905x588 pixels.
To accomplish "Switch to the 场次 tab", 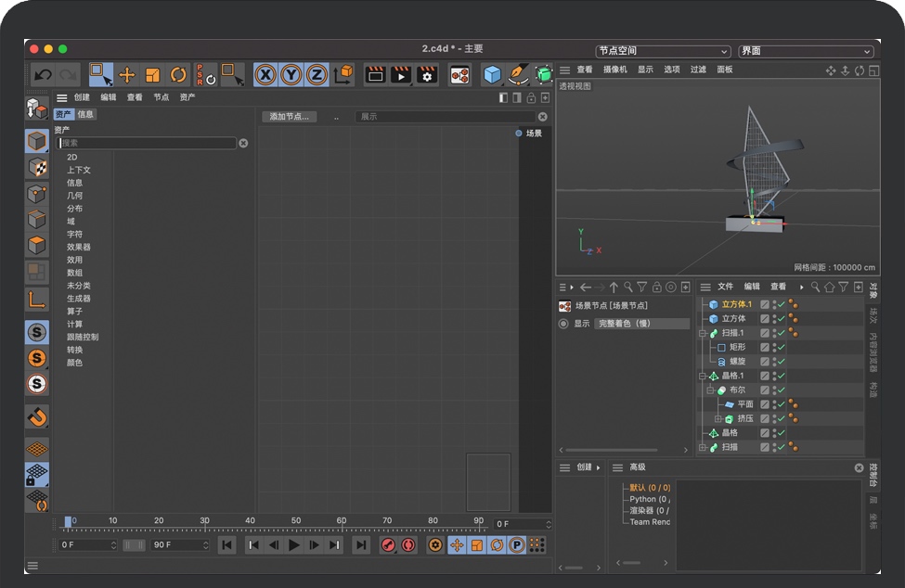I will click(x=873, y=316).
